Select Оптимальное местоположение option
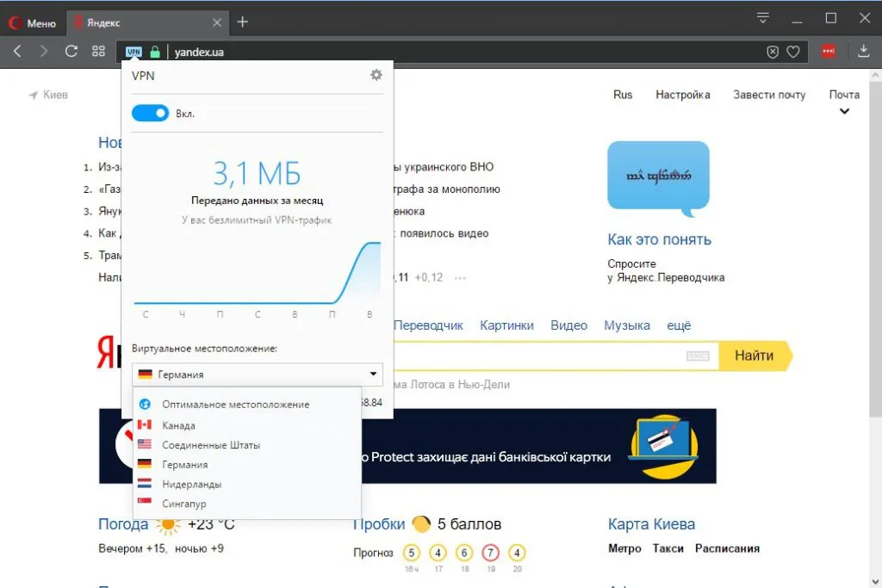 click(247, 404)
